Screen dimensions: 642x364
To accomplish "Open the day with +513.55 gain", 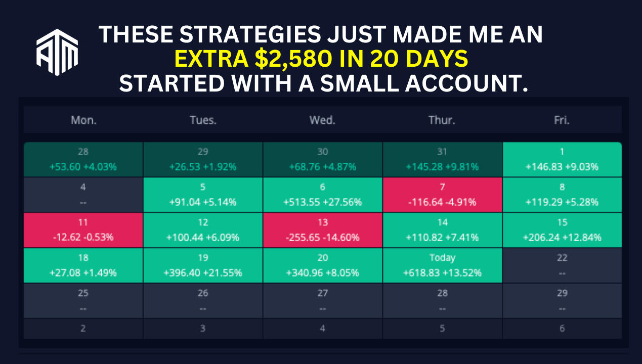I will coord(322,195).
